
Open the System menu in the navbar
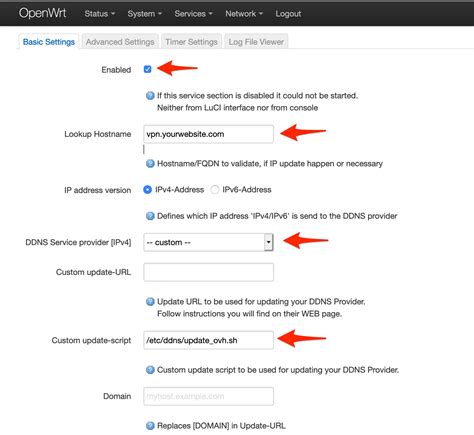pos(145,14)
